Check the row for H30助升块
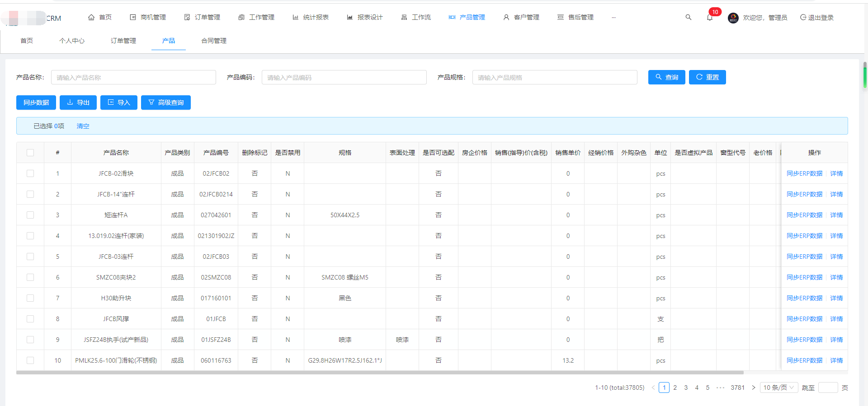Screen dimensions: 868x406 [x=30, y=298]
